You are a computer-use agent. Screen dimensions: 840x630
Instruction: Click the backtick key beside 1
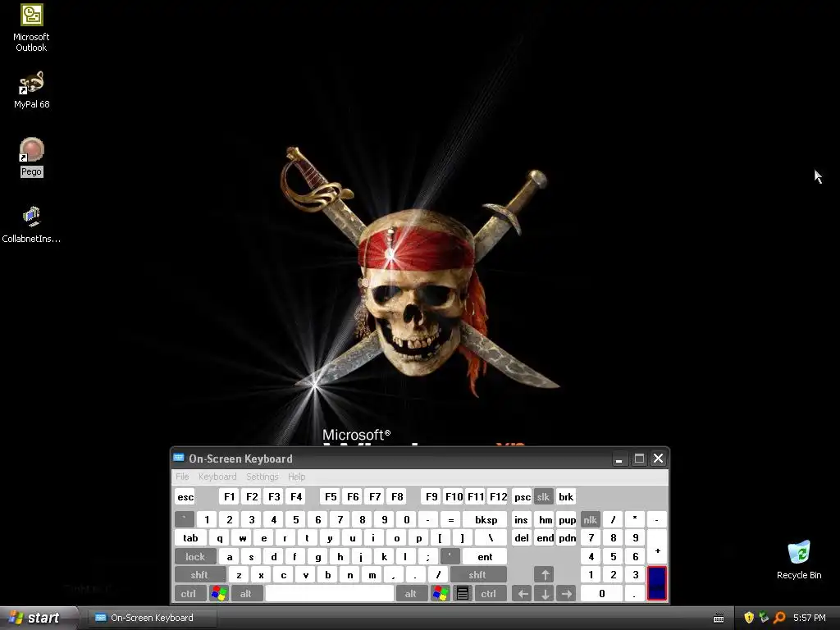(185, 519)
